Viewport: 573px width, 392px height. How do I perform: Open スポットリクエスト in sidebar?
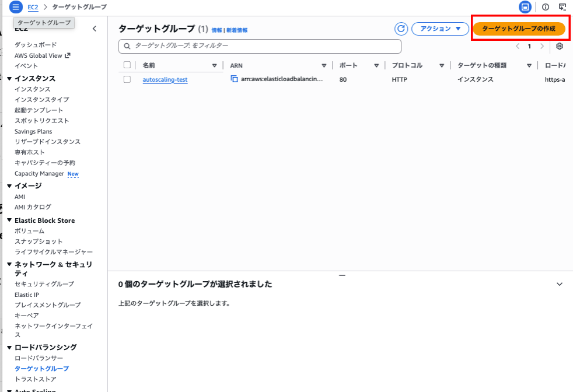pyautogui.click(x=41, y=121)
